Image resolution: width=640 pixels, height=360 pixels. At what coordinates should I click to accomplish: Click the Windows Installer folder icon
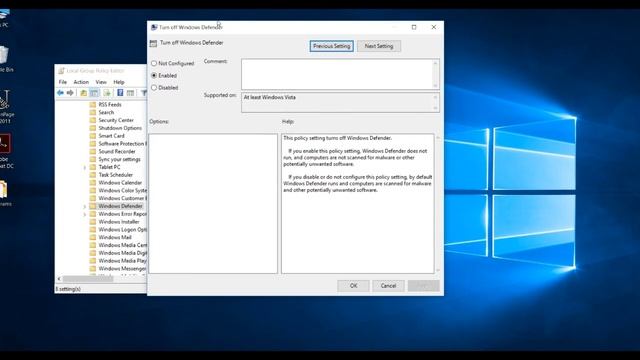pyautogui.click(x=93, y=222)
